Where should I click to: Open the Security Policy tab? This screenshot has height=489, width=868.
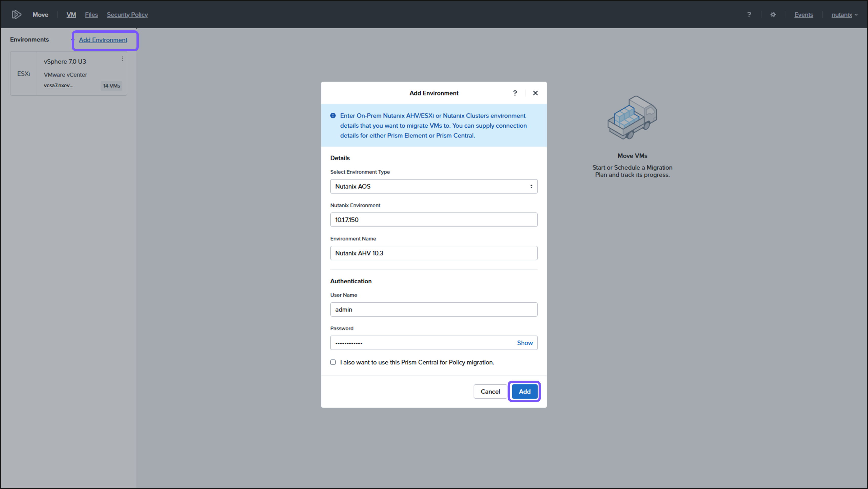tap(127, 14)
